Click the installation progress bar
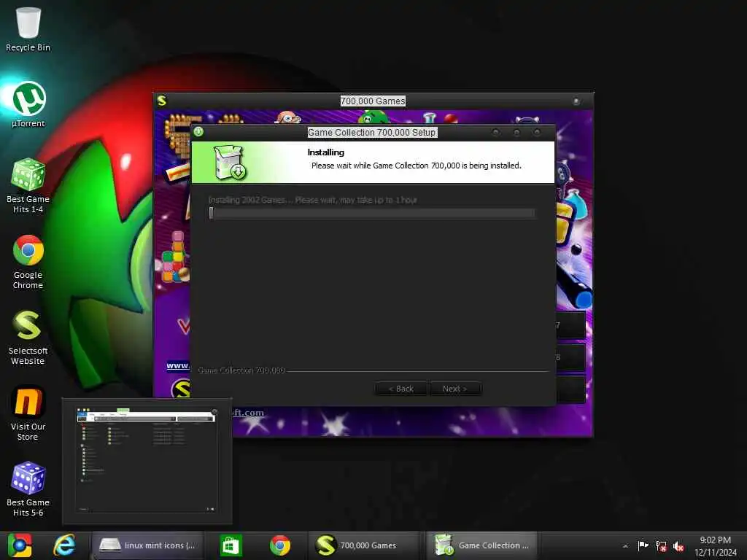The image size is (747, 560). click(371, 213)
